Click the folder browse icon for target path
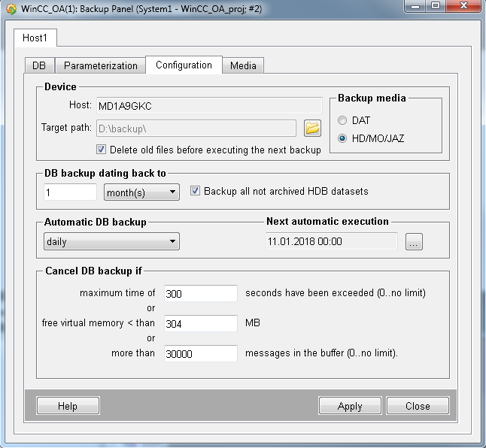486x448 pixels. click(x=312, y=128)
